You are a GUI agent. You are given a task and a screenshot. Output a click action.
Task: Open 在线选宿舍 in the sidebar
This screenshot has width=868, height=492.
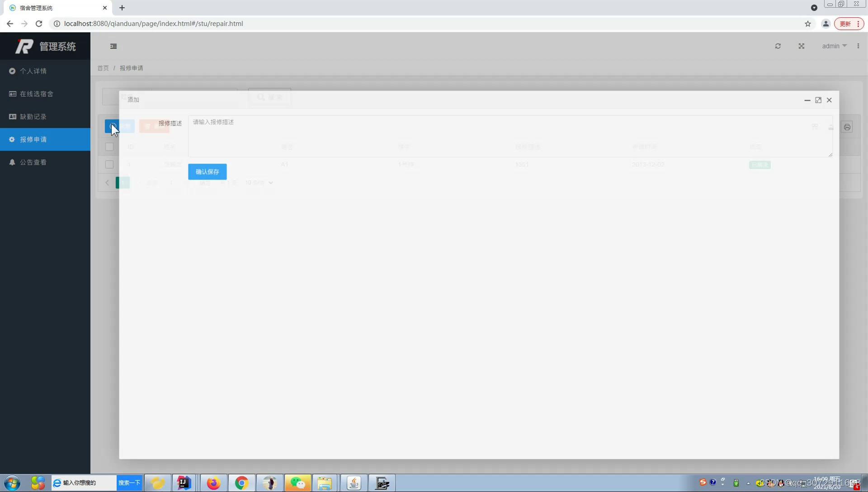(45, 94)
